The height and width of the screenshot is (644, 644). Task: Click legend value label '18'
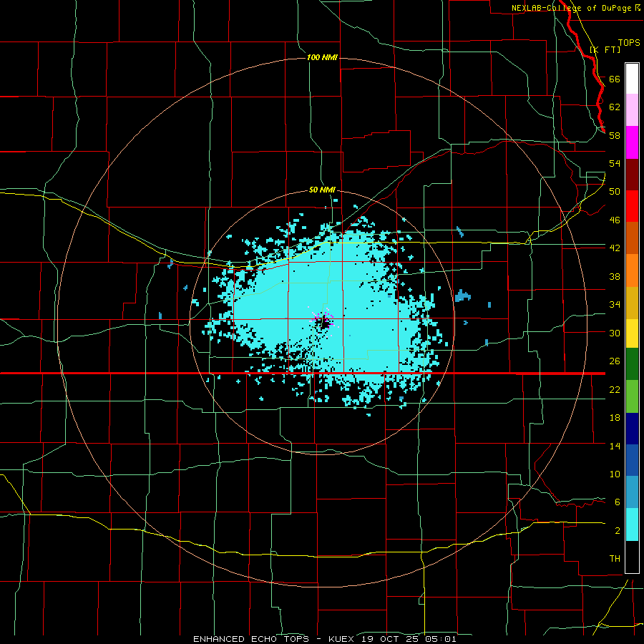click(615, 418)
